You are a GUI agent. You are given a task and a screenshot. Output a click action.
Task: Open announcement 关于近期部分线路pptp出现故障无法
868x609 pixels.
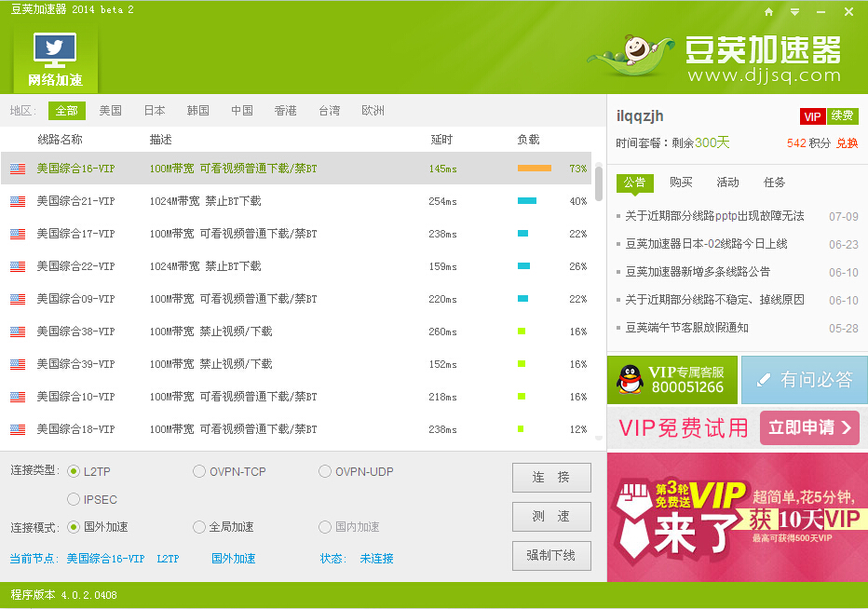(x=714, y=216)
